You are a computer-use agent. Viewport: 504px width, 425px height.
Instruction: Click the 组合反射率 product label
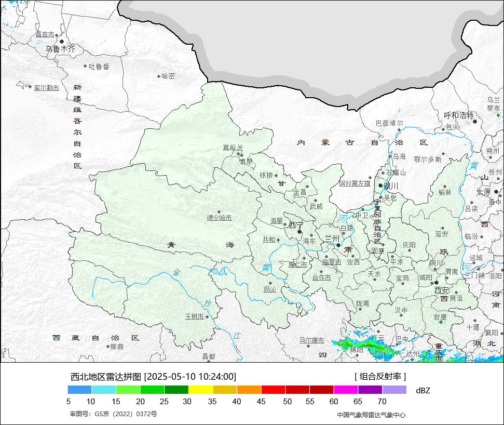point(380,376)
